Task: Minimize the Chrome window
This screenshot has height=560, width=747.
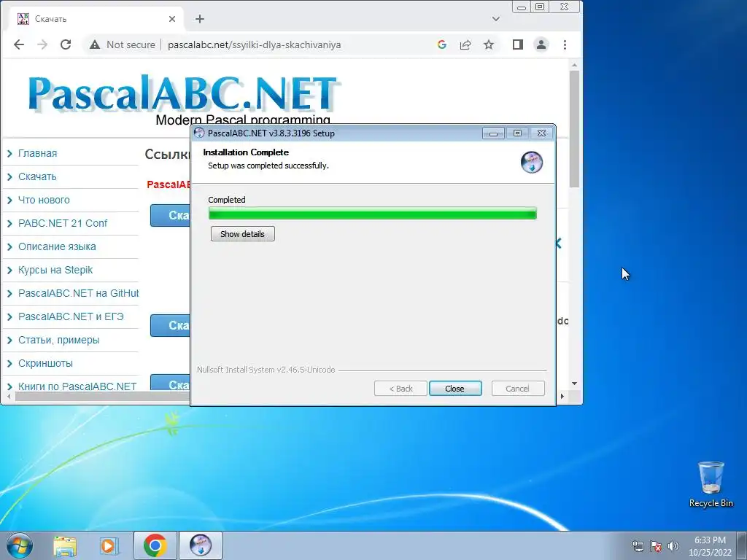Action: [x=522, y=7]
